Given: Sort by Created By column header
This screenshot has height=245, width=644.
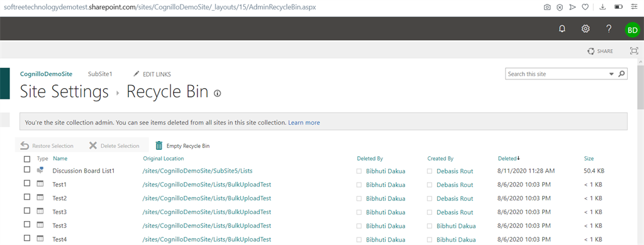Looking at the screenshot, I should [440, 159].
